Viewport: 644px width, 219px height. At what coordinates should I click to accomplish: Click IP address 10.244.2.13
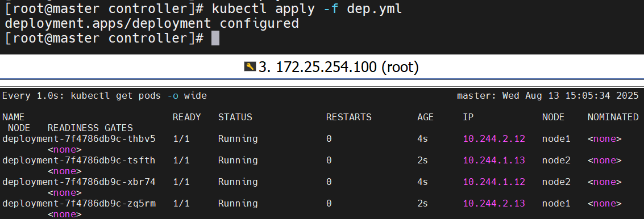(494, 204)
